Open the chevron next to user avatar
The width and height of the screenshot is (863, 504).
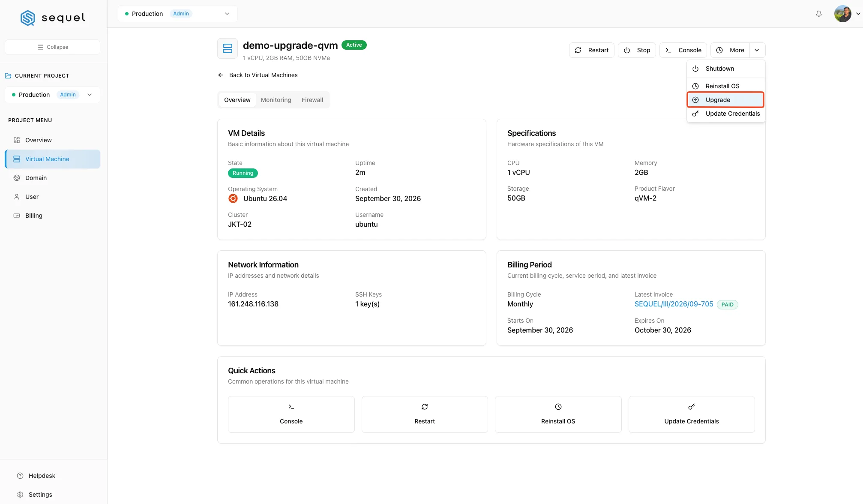click(x=858, y=14)
